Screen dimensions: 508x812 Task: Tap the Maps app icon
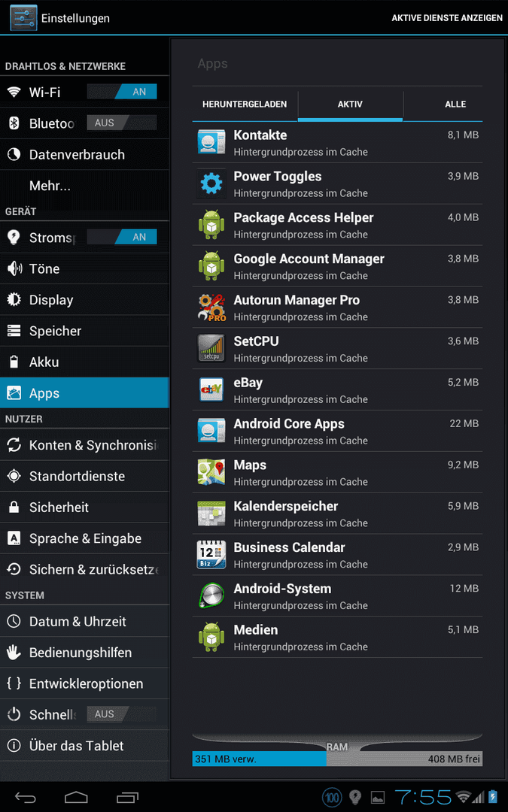pyautogui.click(x=211, y=471)
